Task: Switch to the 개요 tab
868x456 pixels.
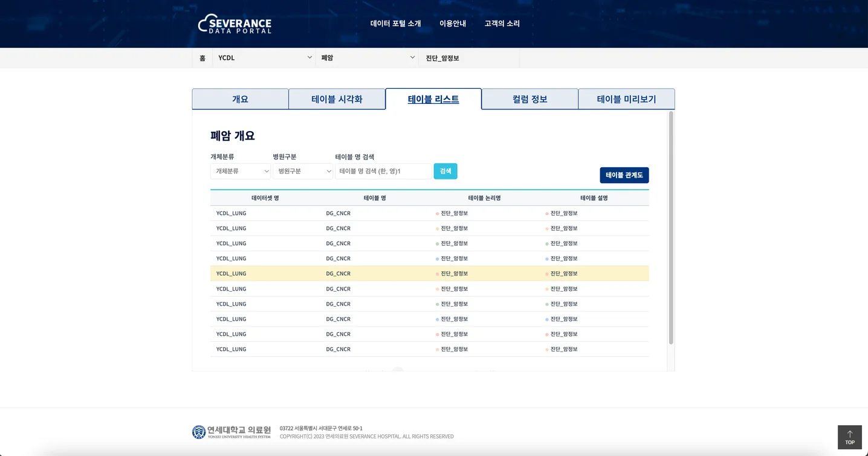Action: click(x=240, y=99)
